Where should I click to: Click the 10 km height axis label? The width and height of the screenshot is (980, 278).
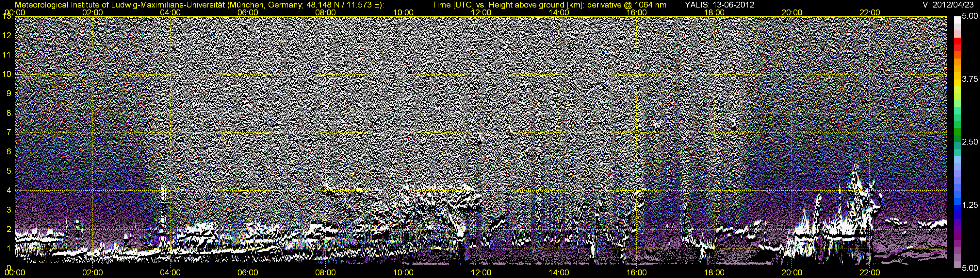8,74
